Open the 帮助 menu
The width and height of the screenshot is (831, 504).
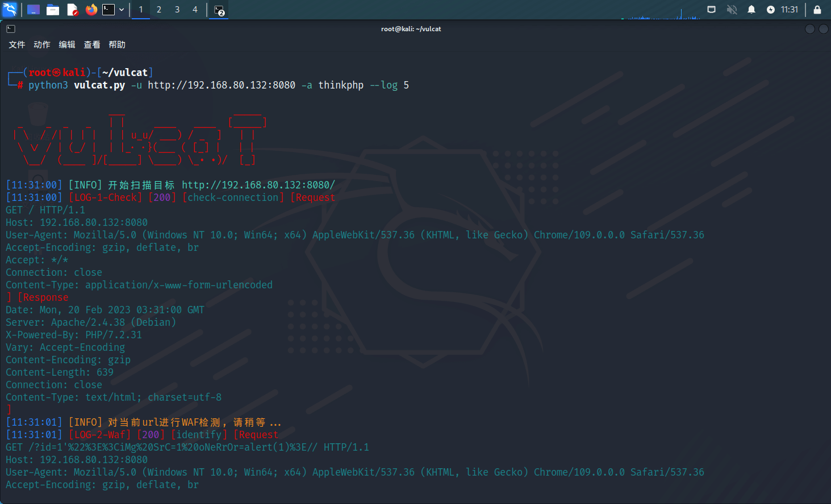click(x=117, y=45)
